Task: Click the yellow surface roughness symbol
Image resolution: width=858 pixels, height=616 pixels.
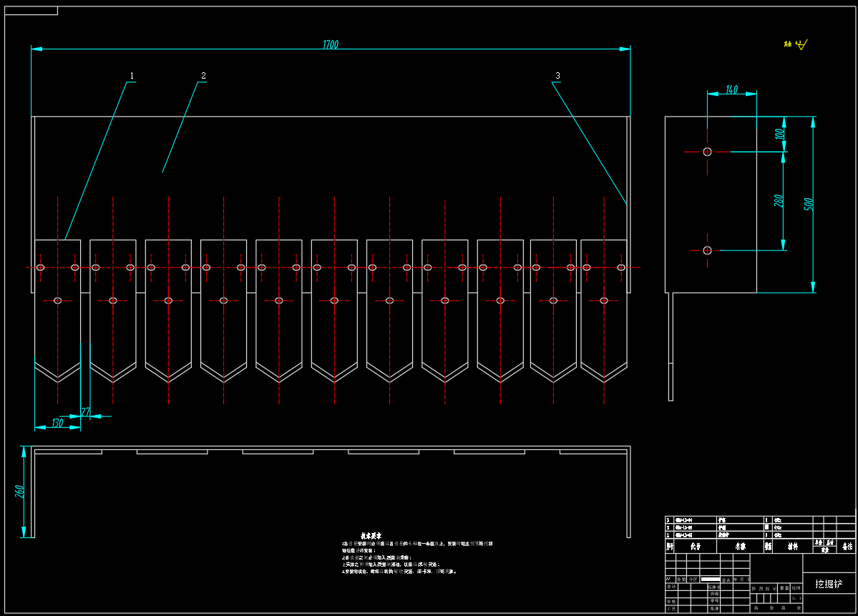Action: pos(796,45)
